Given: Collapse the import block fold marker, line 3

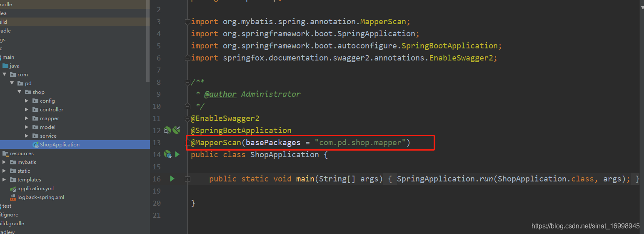Looking at the screenshot, I should (188, 22).
